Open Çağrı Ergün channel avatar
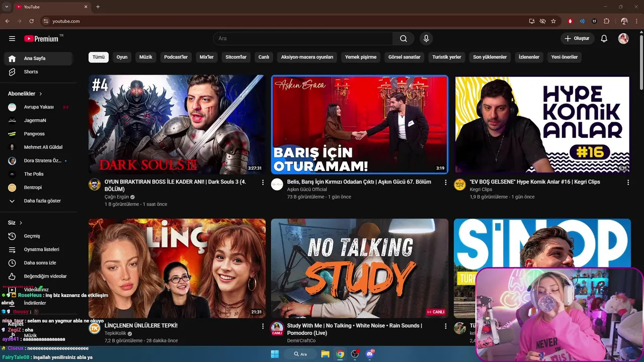This screenshot has height=362, width=644. (x=95, y=185)
